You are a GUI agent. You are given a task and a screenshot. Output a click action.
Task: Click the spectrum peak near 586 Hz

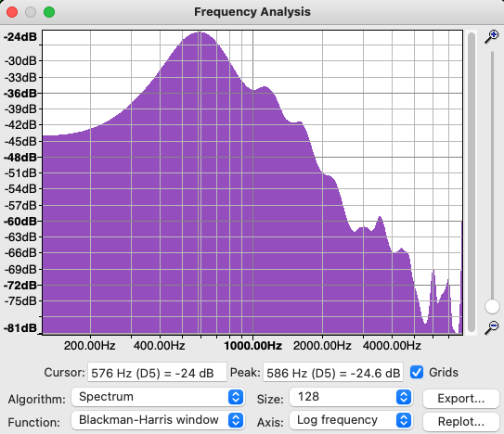click(200, 32)
